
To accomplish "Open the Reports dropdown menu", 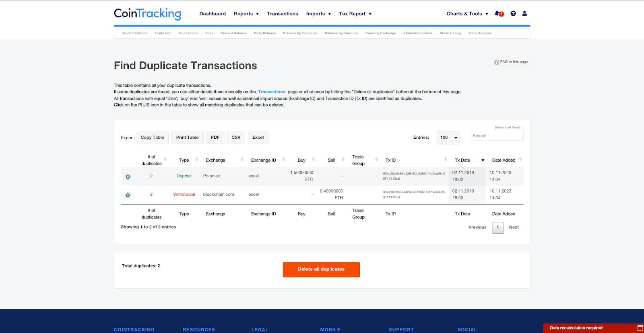I will point(246,14).
